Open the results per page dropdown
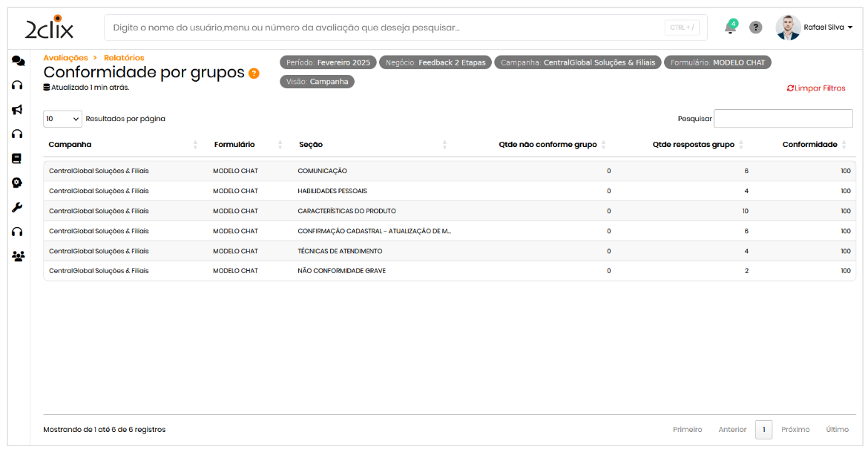Screen dimensions: 868x458 (62, 119)
